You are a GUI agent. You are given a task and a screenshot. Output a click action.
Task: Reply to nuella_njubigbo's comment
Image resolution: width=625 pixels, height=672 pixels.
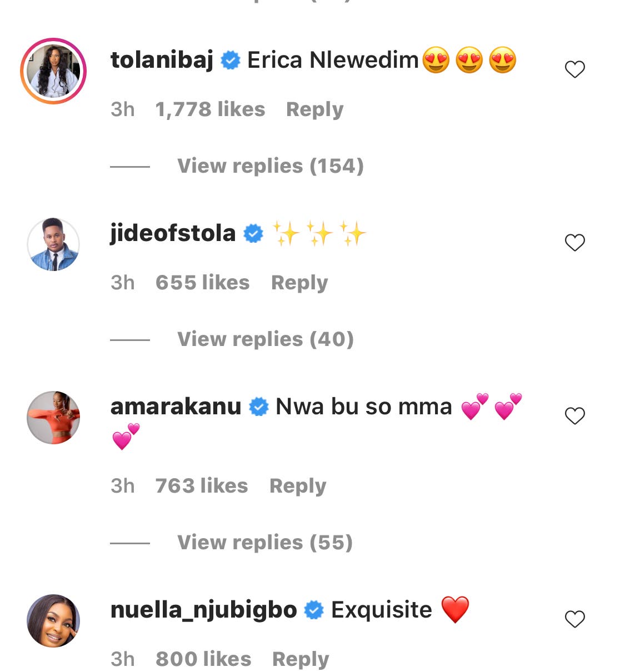[x=300, y=659]
